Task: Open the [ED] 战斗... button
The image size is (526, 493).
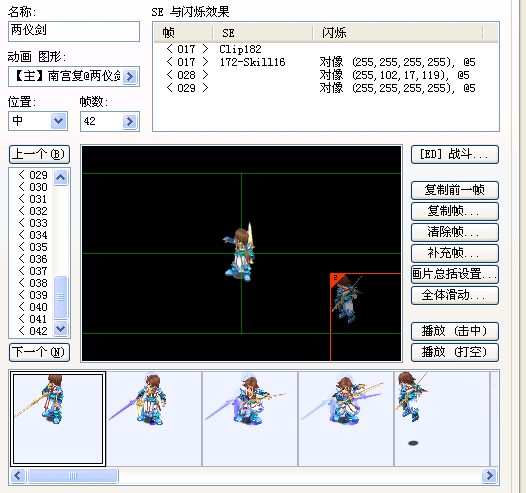Action: (x=455, y=154)
